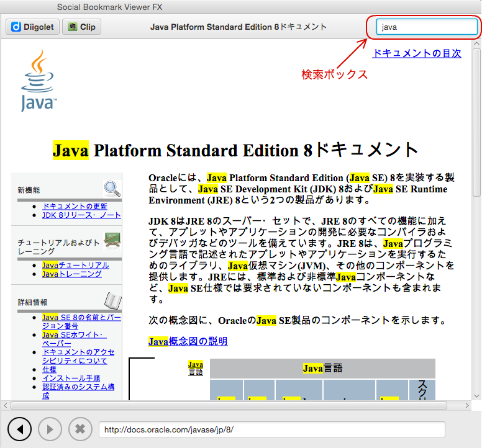This screenshot has width=482, height=448.
Task: Click the toolbar page title text
Action: pos(239,27)
